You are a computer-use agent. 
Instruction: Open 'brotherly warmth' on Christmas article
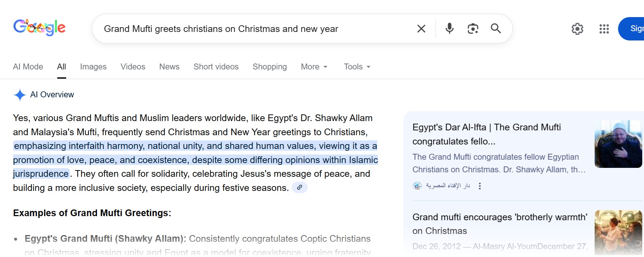(x=499, y=224)
